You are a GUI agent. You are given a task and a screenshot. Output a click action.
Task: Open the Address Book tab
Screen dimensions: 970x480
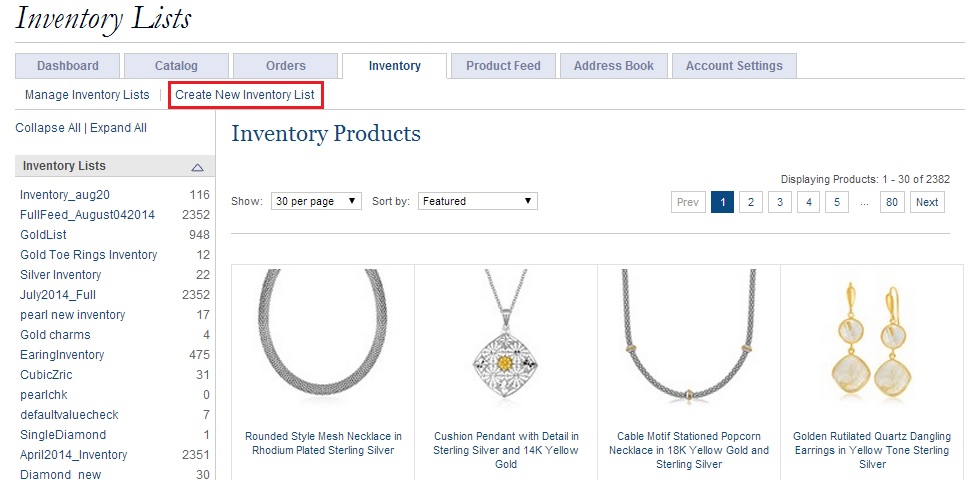pos(614,66)
